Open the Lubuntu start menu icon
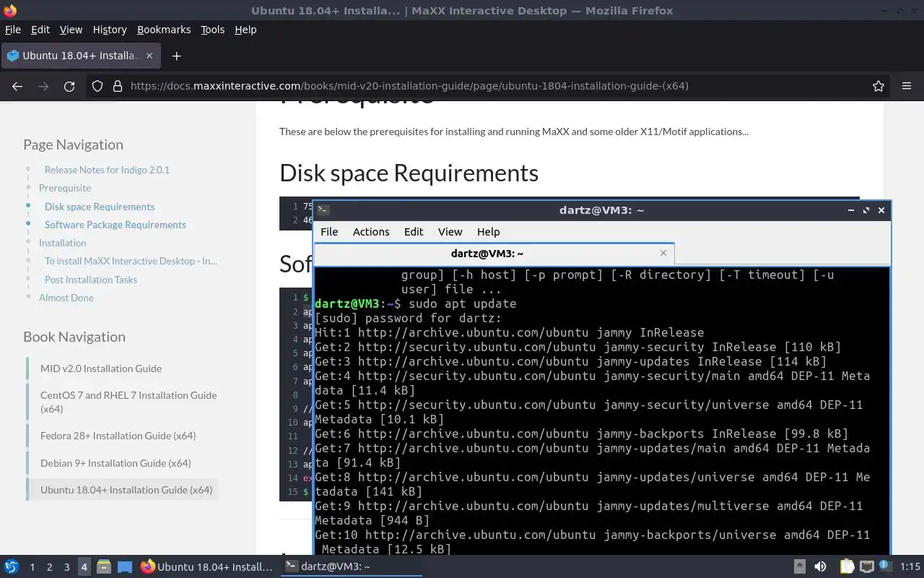This screenshot has height=578, width=924. 11,566
